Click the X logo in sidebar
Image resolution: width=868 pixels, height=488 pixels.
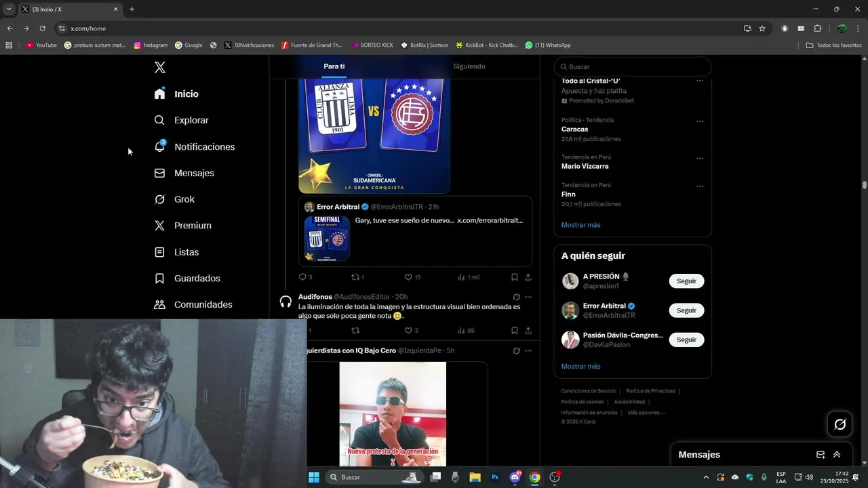tap(160, 67)
